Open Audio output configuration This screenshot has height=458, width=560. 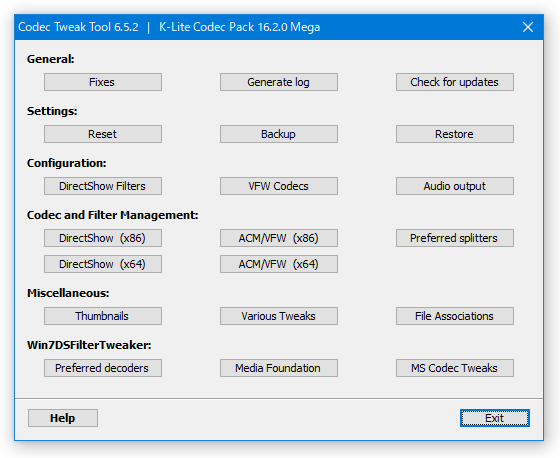[x=455, y=186]
